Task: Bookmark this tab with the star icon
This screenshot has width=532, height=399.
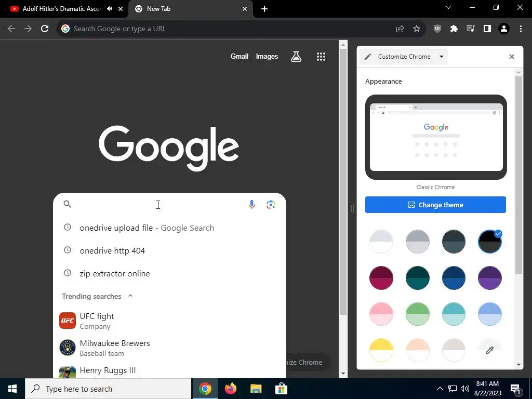Action: 417,29
